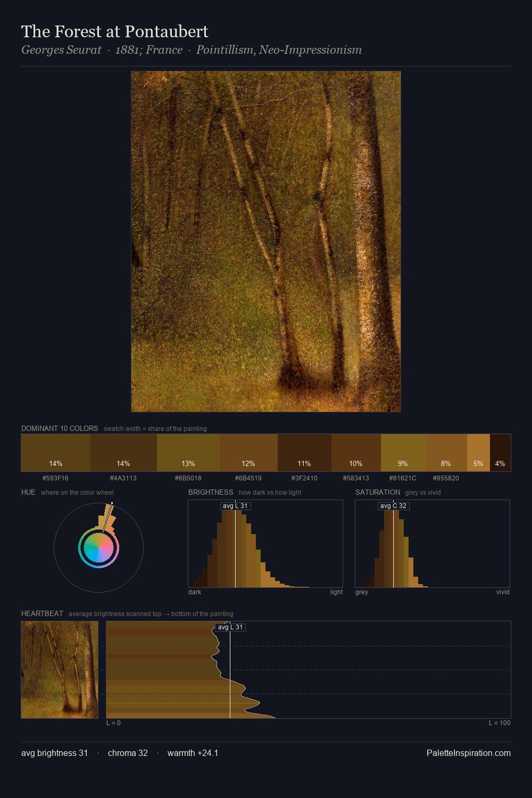Click Pointillism, Neo-Impressionism style text
532x798 pixels.
279,50
